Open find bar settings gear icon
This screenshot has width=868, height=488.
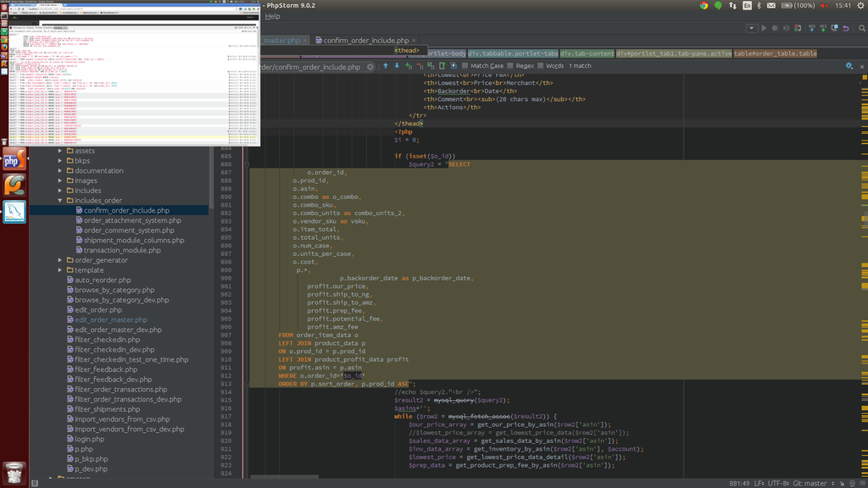click(x=849, y=66)
